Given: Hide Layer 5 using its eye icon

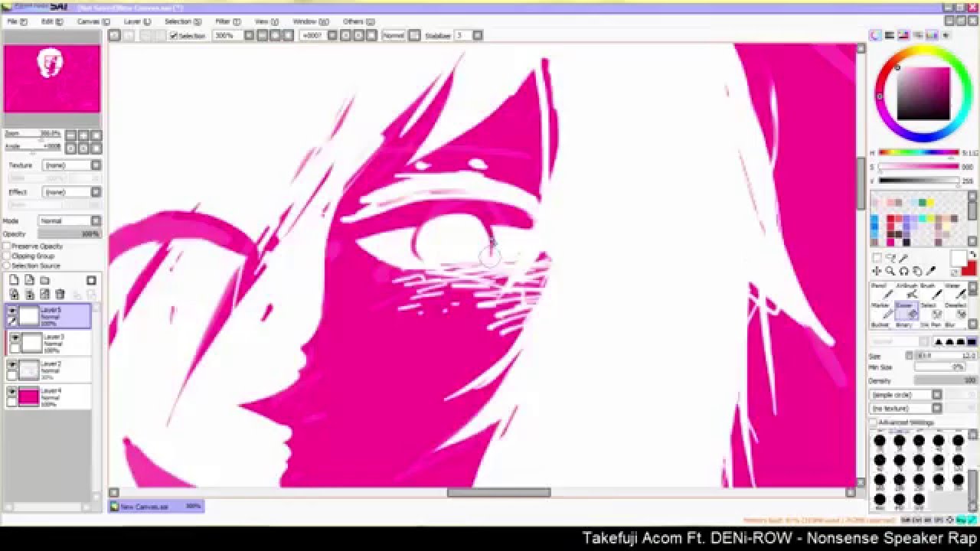Looking at the screenshot, I should pyautogui.click(x=12, y=311).
